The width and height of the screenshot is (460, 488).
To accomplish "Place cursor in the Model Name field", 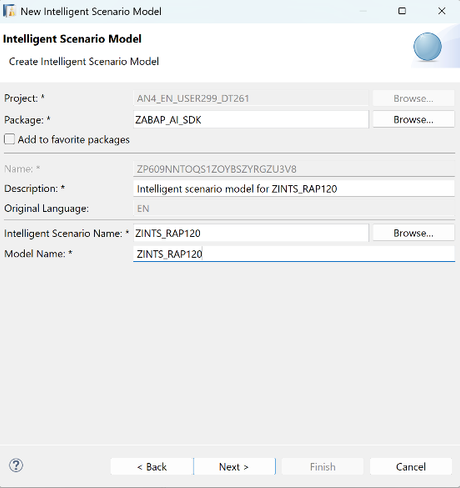I will [294, 254].
